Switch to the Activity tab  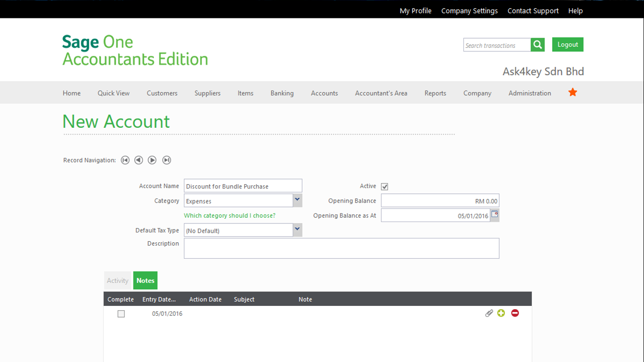(x=117, y=280)
